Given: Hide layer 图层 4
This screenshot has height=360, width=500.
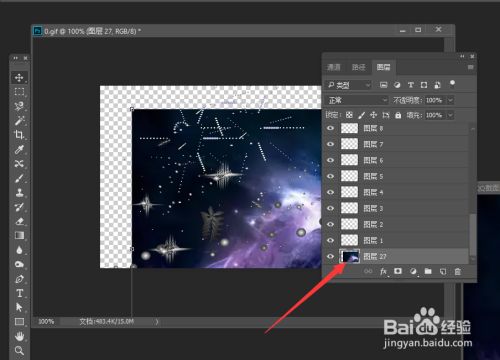Looking at the screenshot, I should [330, 192].
